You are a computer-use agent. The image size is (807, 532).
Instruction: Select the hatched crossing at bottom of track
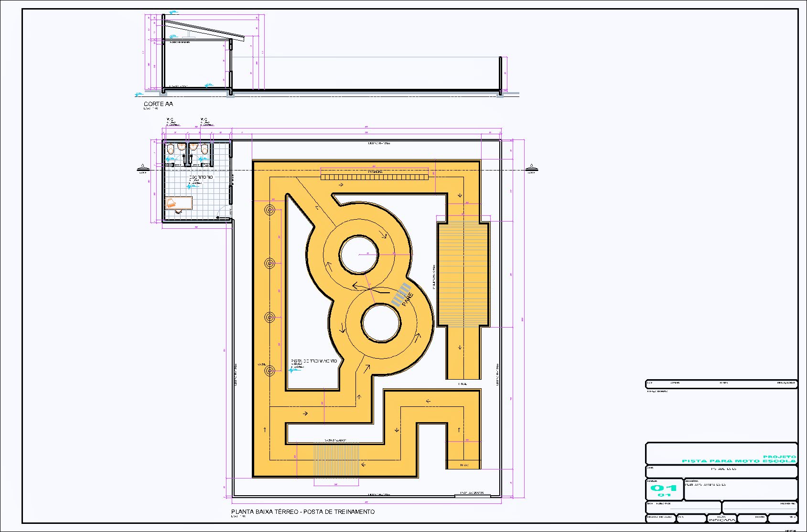coord(336,460)
